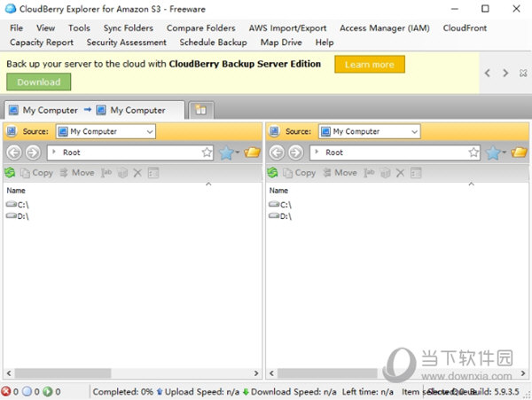Viewport: 532px width, 400px height.
Task: Open Capacity Report menu
Action: (x=42, y=43)
